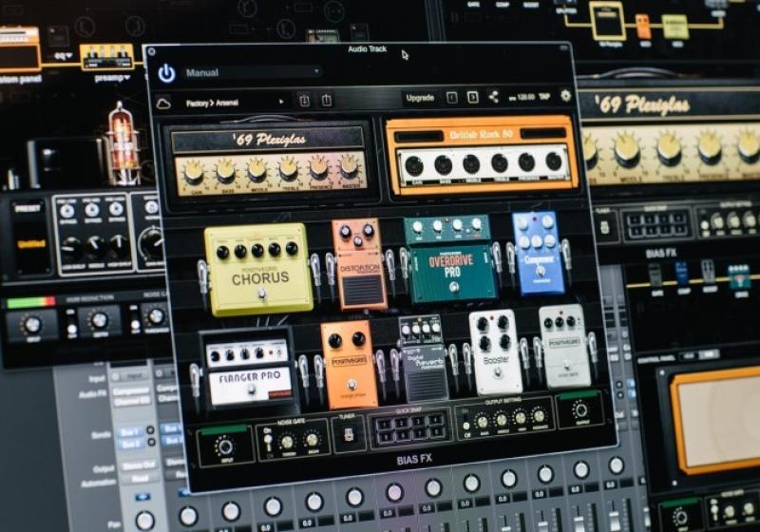Open the eq dropdown in background window
The height and width of the screenshot is (532, 760).
[x=63, y=56]
